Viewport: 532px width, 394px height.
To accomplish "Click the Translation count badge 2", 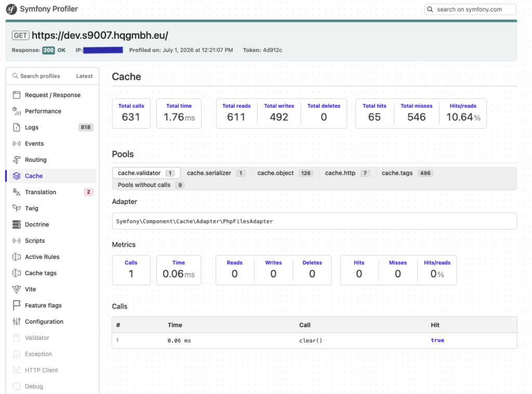I will [x=88, y=192].
